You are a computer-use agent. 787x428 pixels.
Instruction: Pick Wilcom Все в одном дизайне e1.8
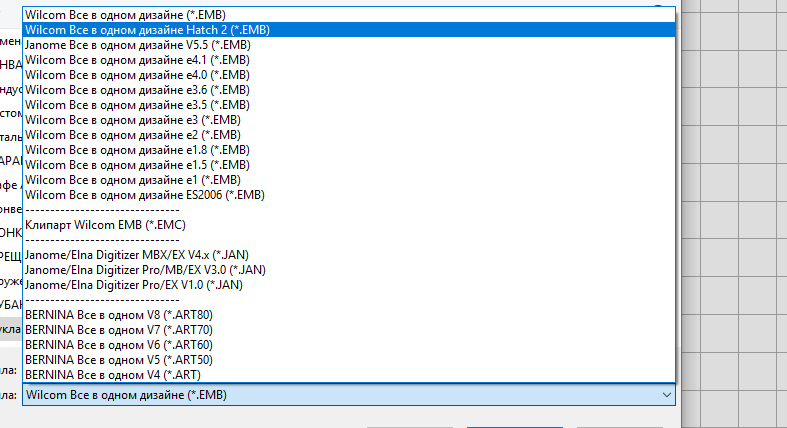pyautogui.click(x=349, y=150)
